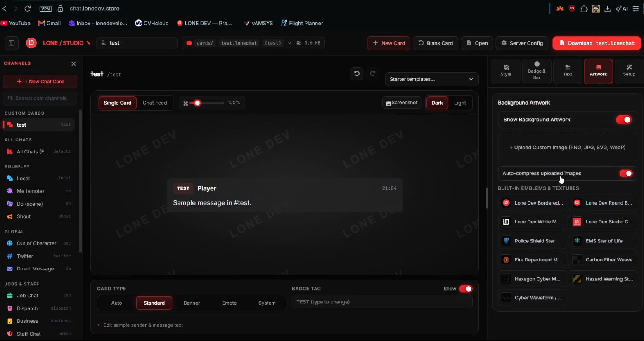Take a Screenshot of the card
The height and width of the screenshot is (341, 644).
(402, 103)
